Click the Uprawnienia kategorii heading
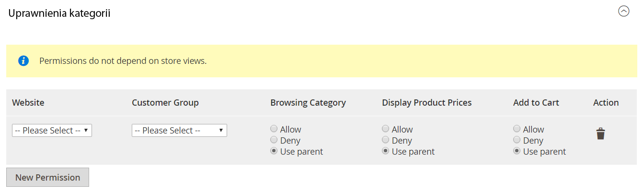Viewport: 644px width, 195px height. pos(59,13)
